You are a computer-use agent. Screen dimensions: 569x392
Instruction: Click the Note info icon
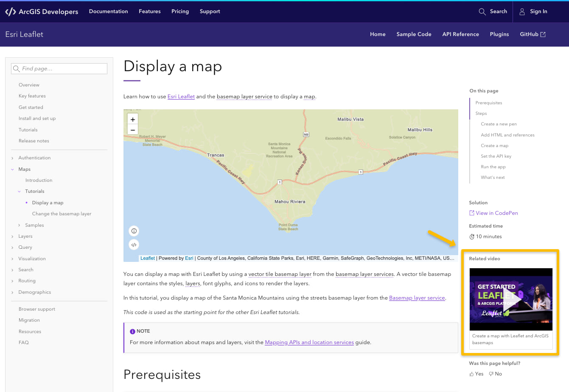click(x=132, y=331)
